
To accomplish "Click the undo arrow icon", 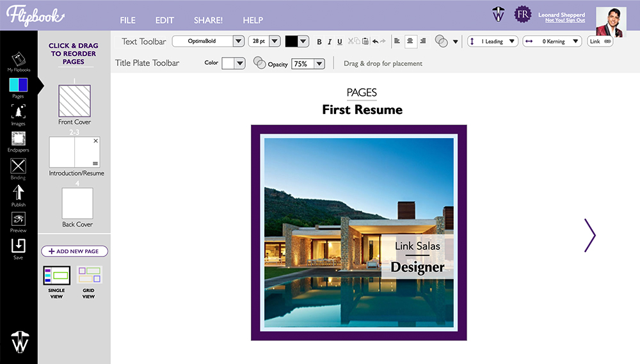I will click(x=375, y=41).
